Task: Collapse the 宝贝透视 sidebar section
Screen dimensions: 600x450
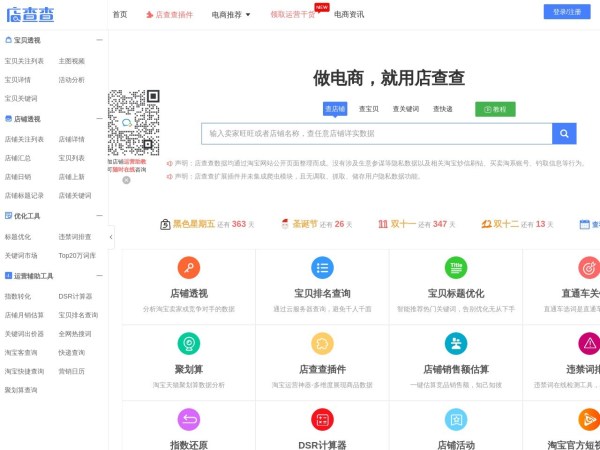Action: (x=99, y=40)
